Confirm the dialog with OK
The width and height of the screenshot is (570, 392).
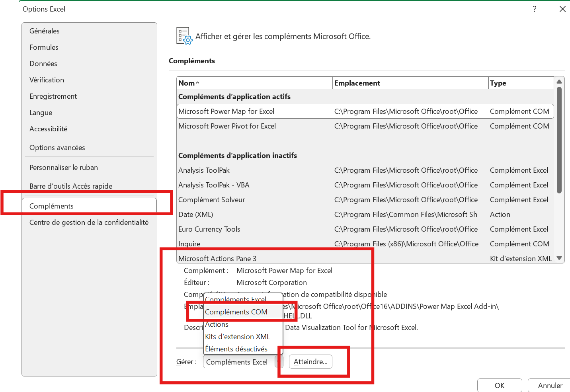point(500,385)
